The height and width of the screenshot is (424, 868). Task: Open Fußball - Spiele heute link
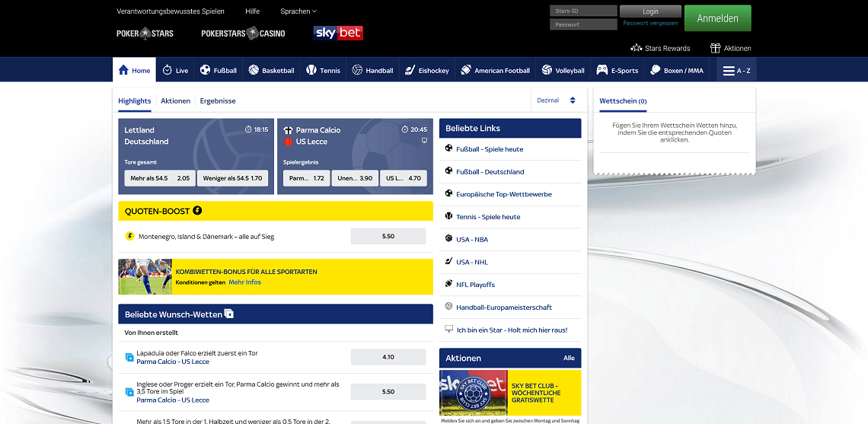coord(490,149)
